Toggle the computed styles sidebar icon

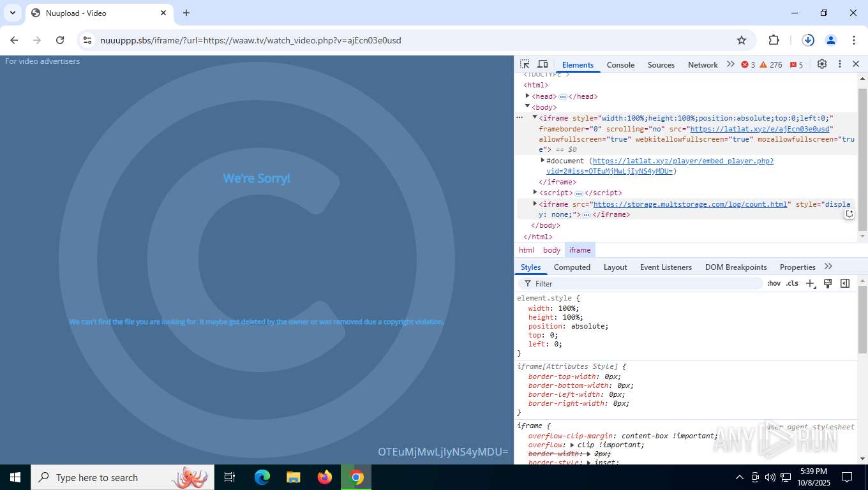tap(845, 283)
